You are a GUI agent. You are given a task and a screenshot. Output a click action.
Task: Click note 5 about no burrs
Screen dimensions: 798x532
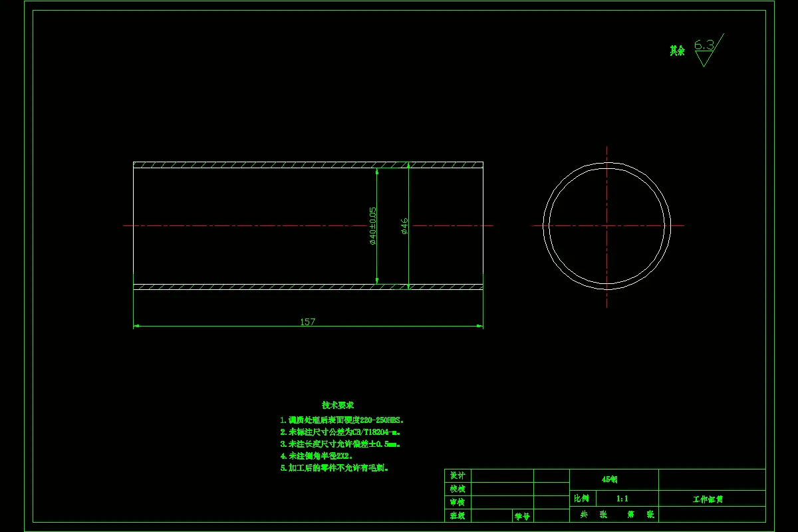point(334,468)
